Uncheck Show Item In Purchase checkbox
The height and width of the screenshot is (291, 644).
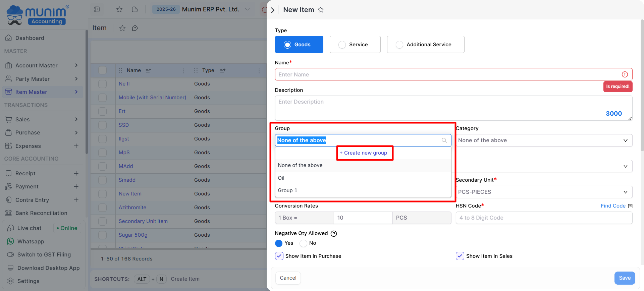click(279, 256)
